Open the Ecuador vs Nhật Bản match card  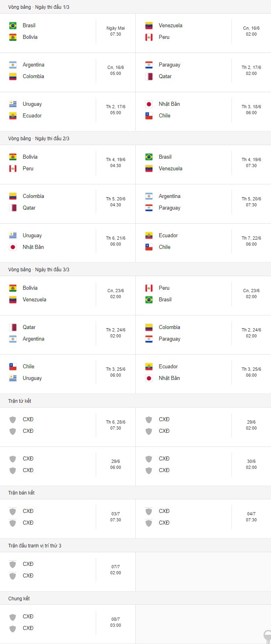point(204,374)
